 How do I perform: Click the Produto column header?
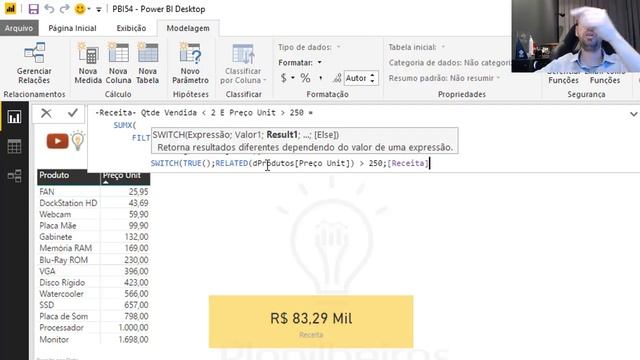(69, 176)
